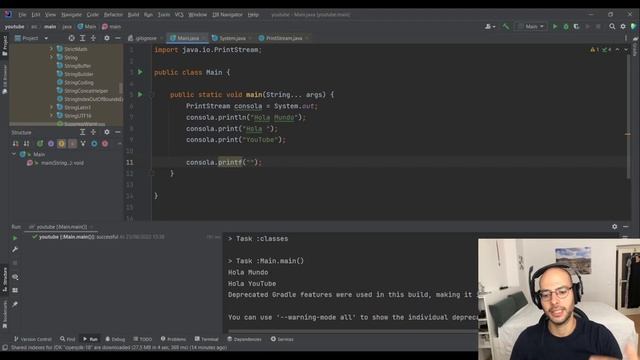640x360 pixels.
Task: Start debugging with the bug icon in top toolbar
Action: [566, 27]
